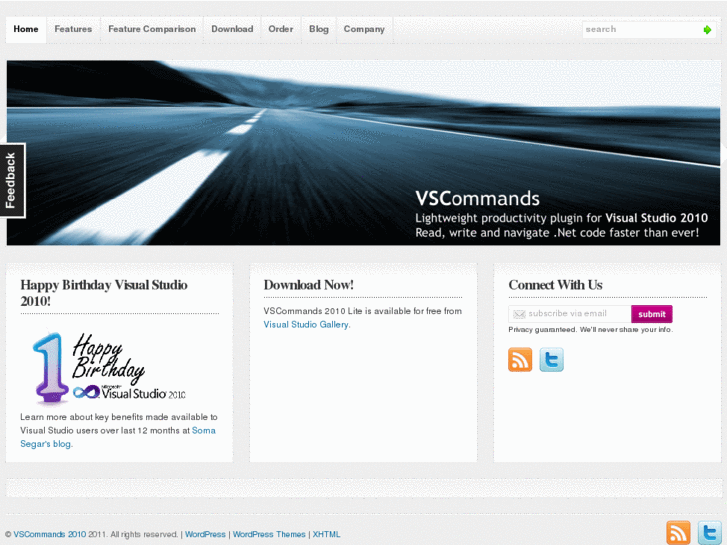Open the WordPress footer link
Viewport: 727px width, 545px height.
[x=205, y=534]
